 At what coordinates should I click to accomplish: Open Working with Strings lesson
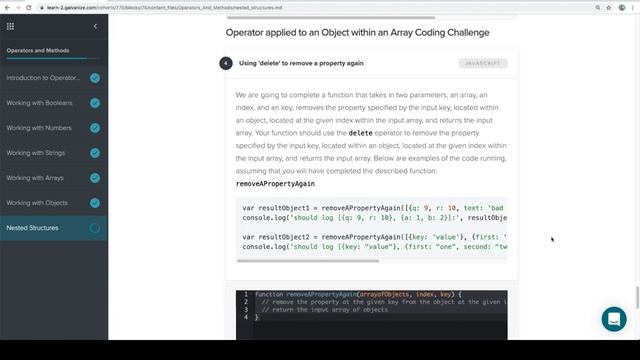[36, 153]
